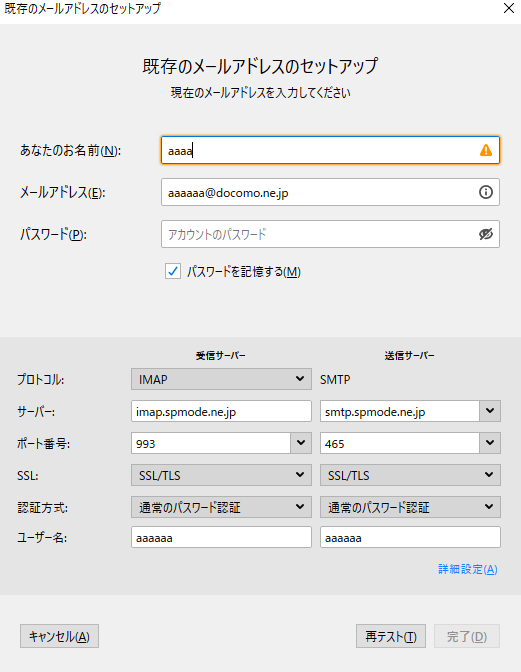The image size is (521, 672).
Task: Click the 再テスト button
Action: (x=391, y=636)
